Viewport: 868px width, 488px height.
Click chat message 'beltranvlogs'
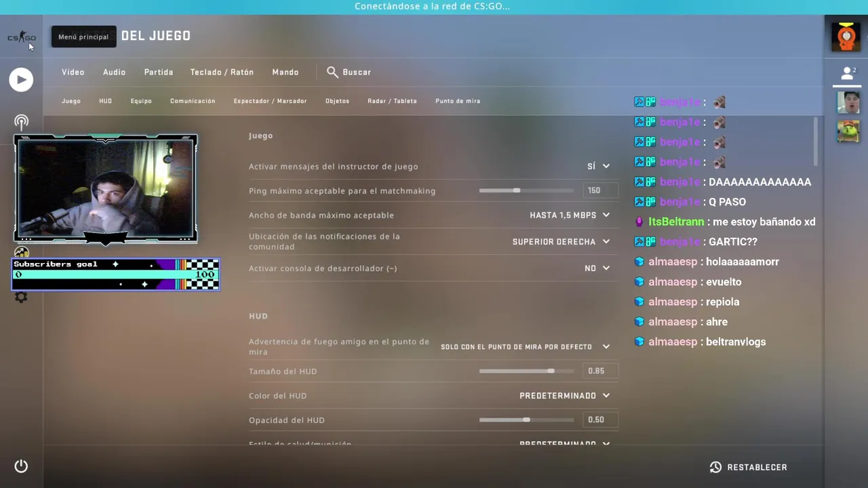(736, 342)
